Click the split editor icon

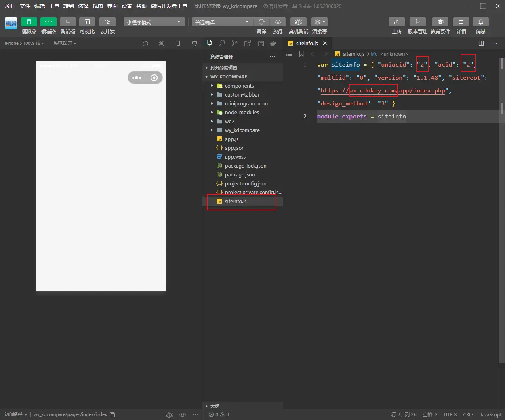tap(481, 43)
